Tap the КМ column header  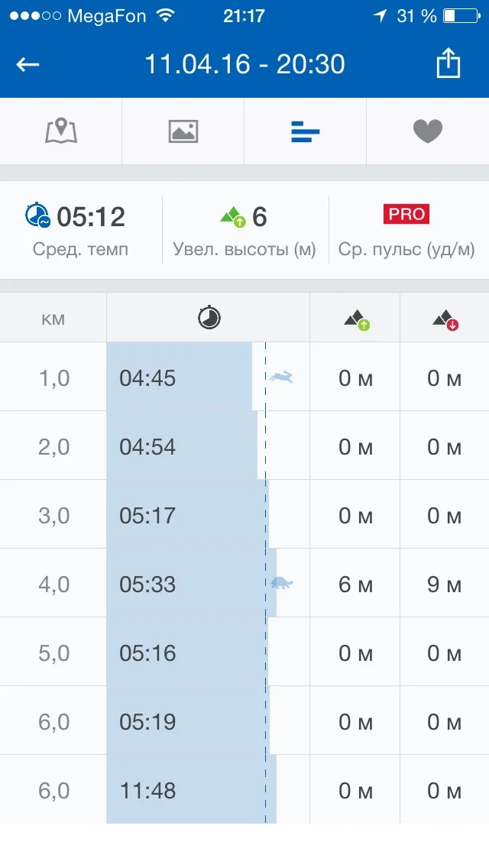(53, 317)
